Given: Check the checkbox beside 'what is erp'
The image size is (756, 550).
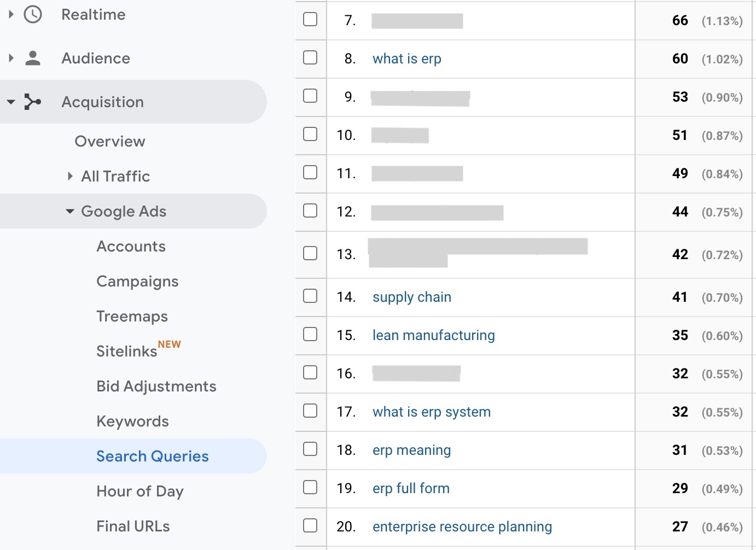Looking at the screenshot, I should tap(310, 57).
